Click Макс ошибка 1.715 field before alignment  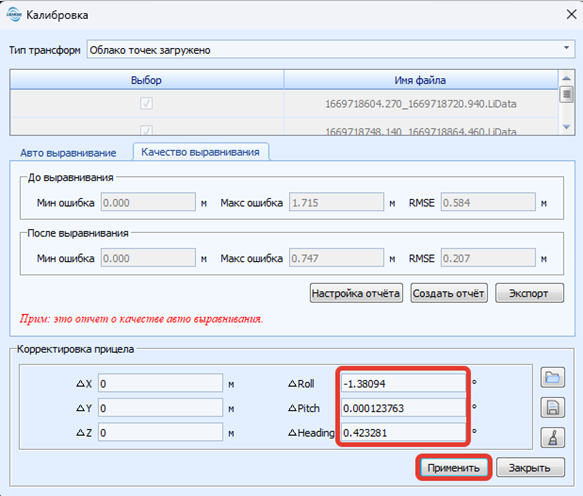336,202
